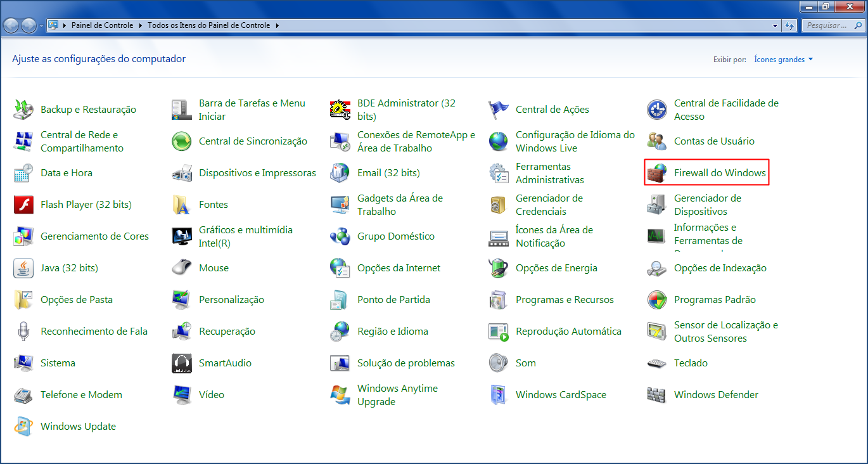Click the Data e Hora calendar icon
The width and height of the screenshot is (868, 464).
pos(23,173)
